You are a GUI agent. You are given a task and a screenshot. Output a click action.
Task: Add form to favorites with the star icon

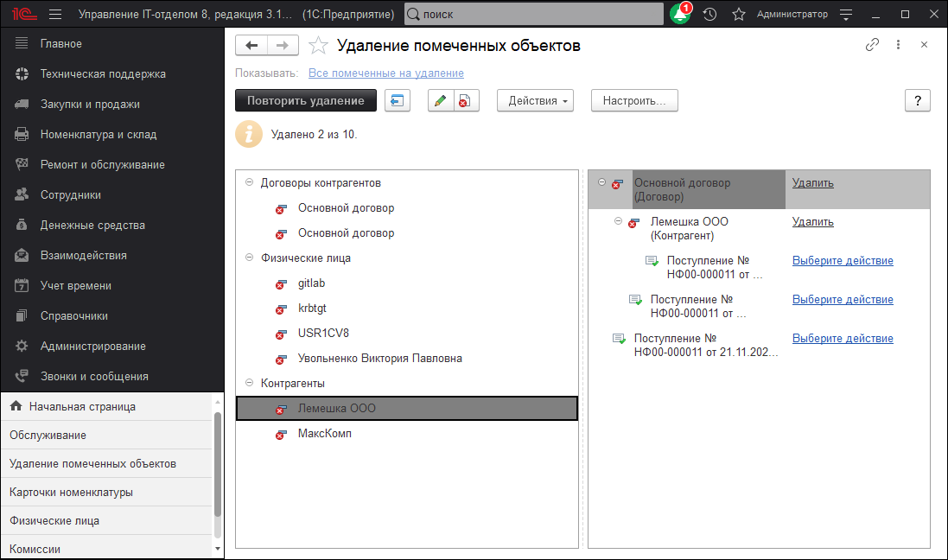[318, 46]
